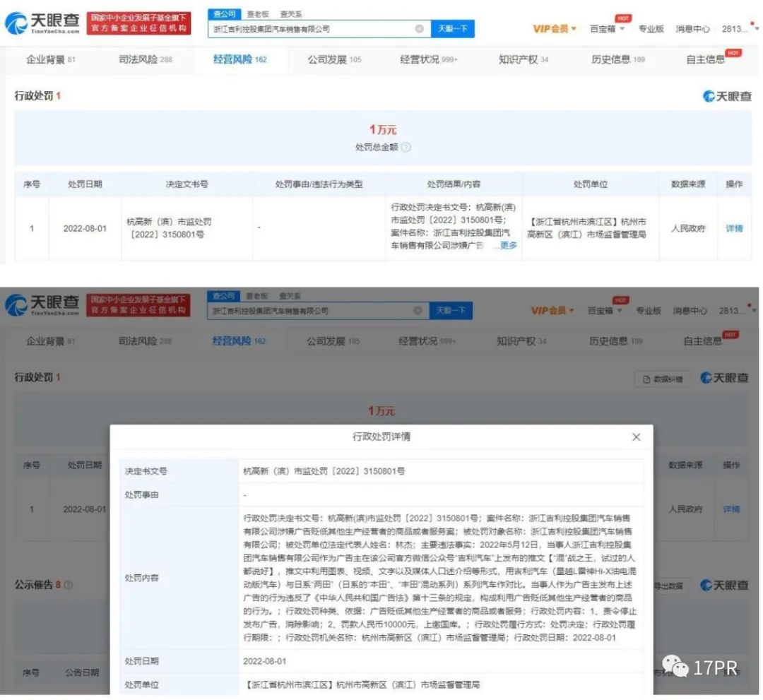Expand the VIP会员 menu in the upper page
This screenshot has width=763, height=700.
(555, 29)
